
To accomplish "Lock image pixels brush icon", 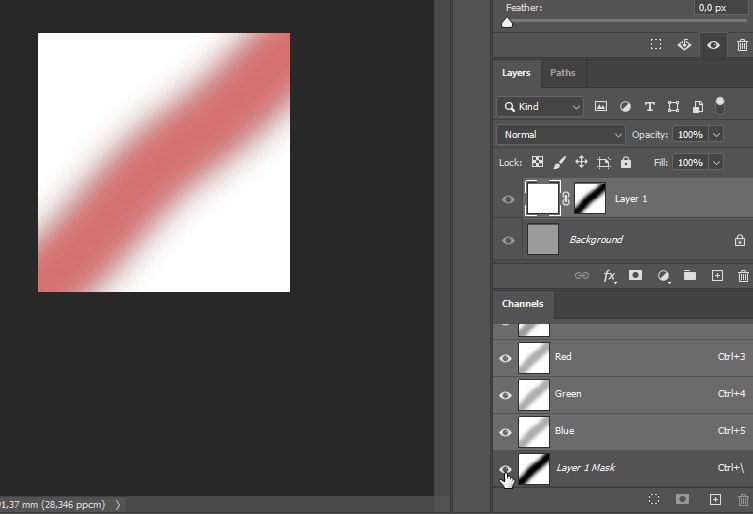I will pyautogui.click(x=559, y=162).
